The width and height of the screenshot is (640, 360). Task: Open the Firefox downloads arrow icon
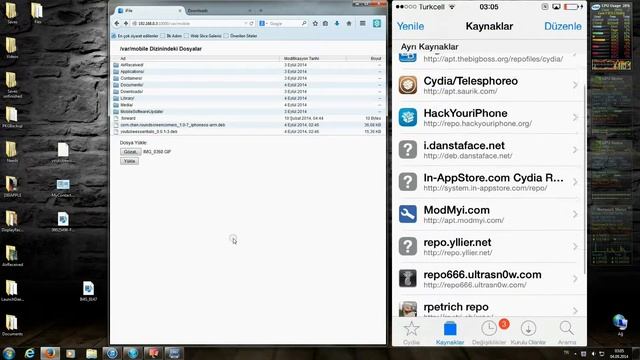(337, 24)
